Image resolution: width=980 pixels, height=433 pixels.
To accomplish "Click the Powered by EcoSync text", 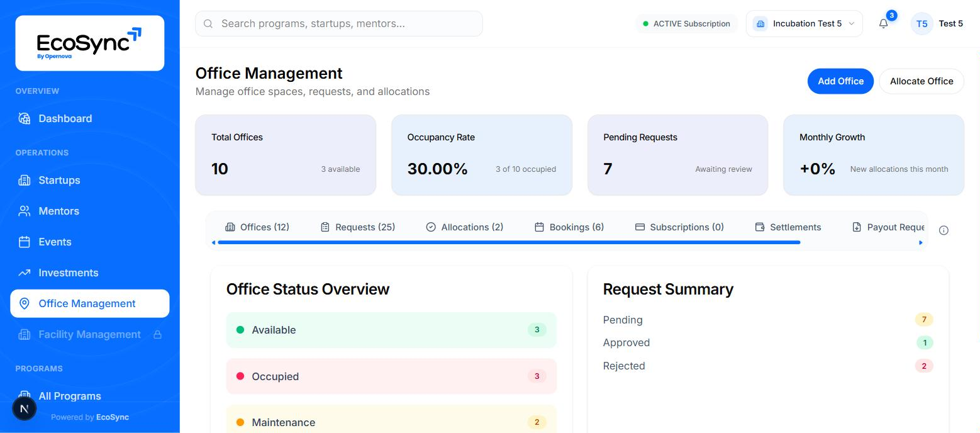I will (x=90, y=417).
